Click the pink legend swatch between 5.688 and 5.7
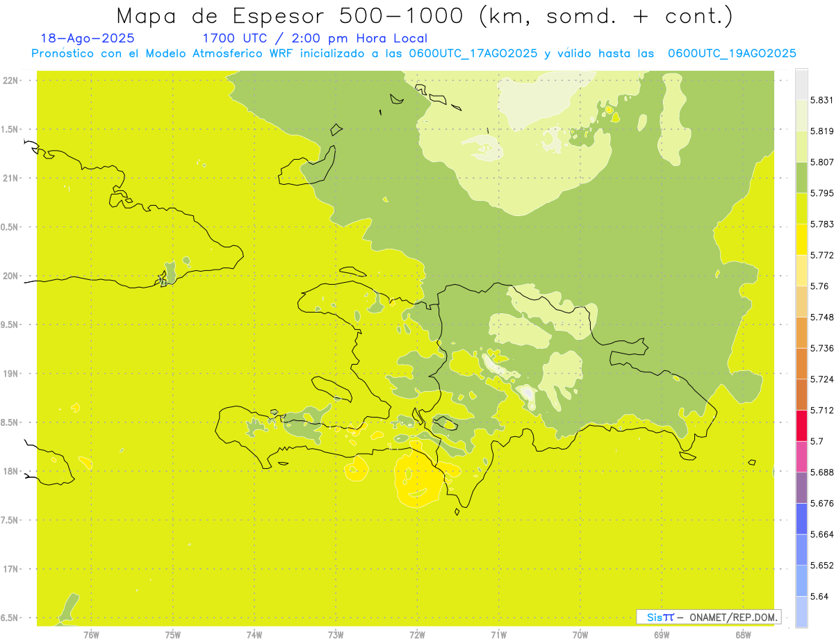834x644 pixels. tap(801, 456)
